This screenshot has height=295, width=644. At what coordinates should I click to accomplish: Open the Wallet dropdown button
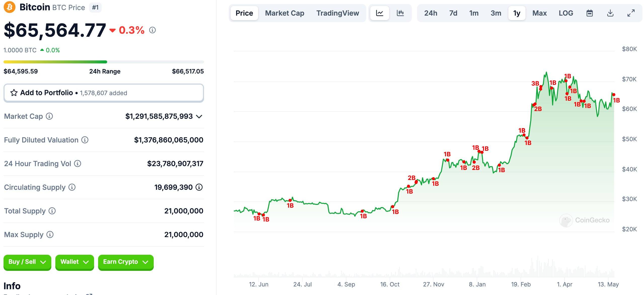coord(74,262)
